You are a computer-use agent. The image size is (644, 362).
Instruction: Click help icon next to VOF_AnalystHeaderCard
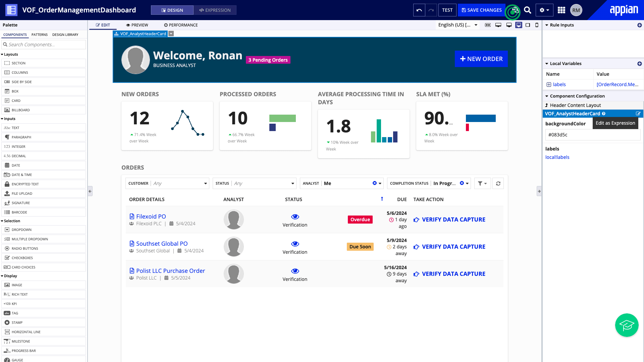click(x=603, y=114)
